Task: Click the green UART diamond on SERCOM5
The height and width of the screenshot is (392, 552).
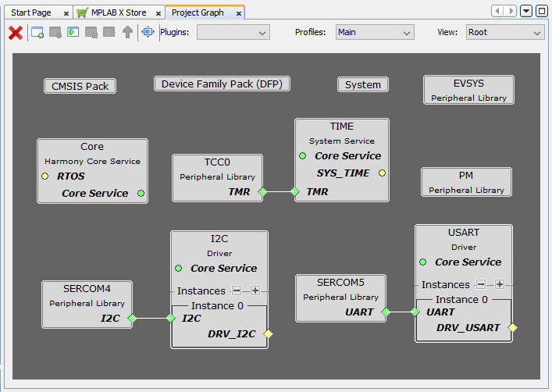Action: (386, 312)
